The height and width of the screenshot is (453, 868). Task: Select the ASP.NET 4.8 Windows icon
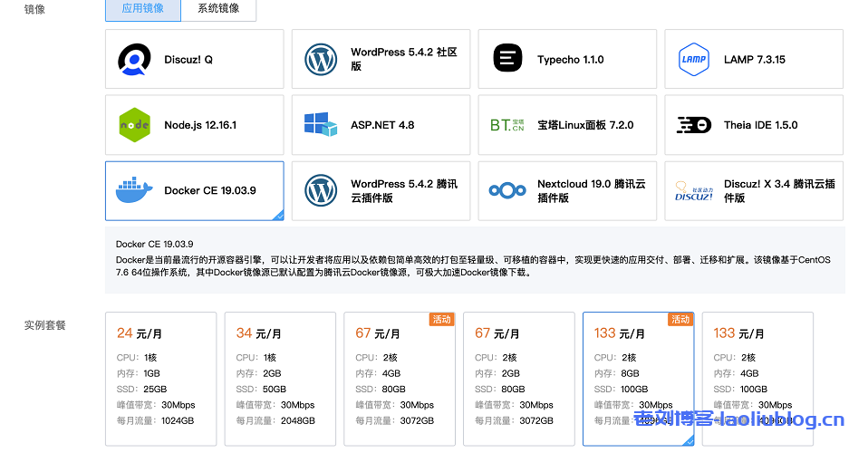(x=321, y=125)
